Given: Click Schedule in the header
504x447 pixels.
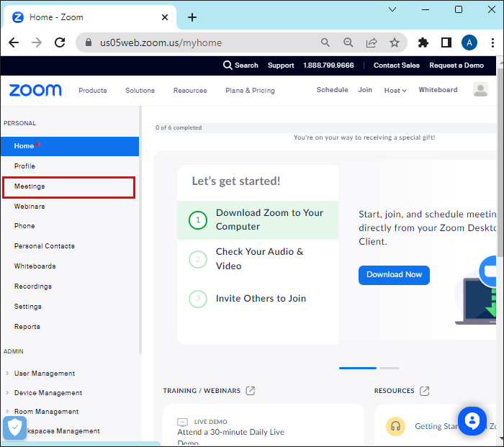Looking at the screenshot, I should [333, 90].
